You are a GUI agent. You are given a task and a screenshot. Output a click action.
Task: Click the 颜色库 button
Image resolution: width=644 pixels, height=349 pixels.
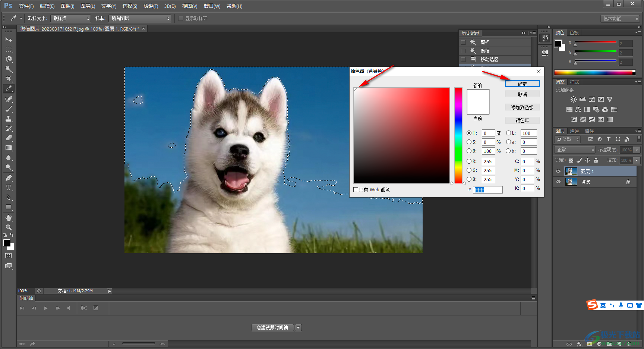pos(523,120)
